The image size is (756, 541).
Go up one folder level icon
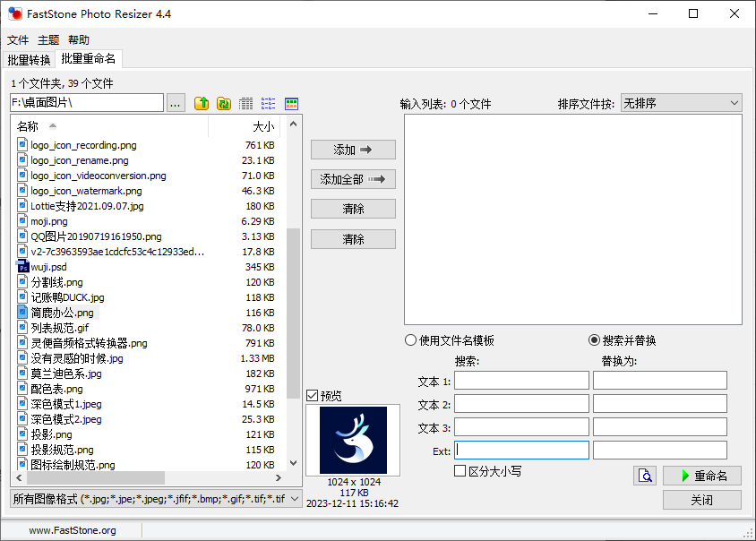point(202,103)
